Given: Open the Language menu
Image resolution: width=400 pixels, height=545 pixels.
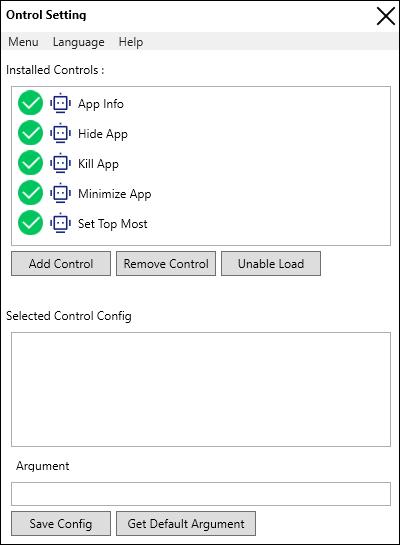Looking at the screenshot, I should [x=79, y=42].
